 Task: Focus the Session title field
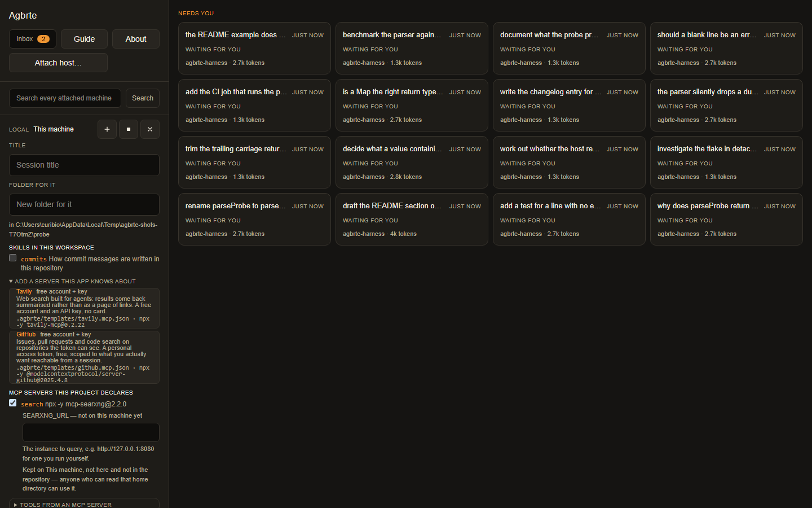[x=84, y=165]
